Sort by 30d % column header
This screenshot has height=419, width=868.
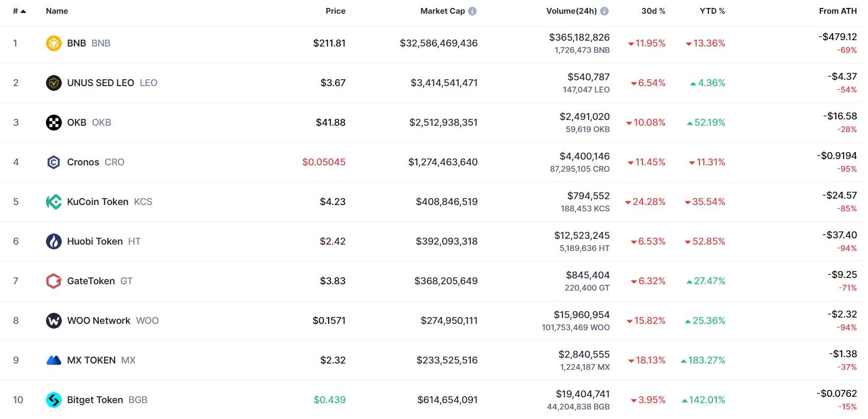(x=653, y=11)
